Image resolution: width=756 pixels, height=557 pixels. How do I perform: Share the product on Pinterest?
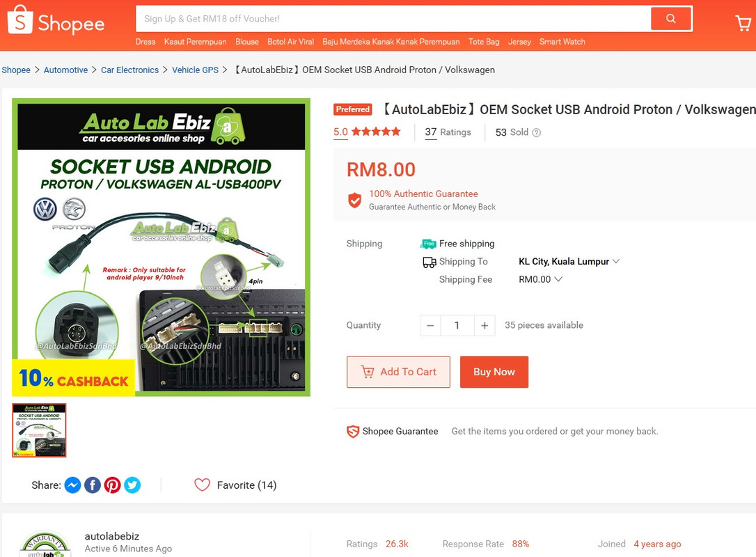[x=112, y=485]
